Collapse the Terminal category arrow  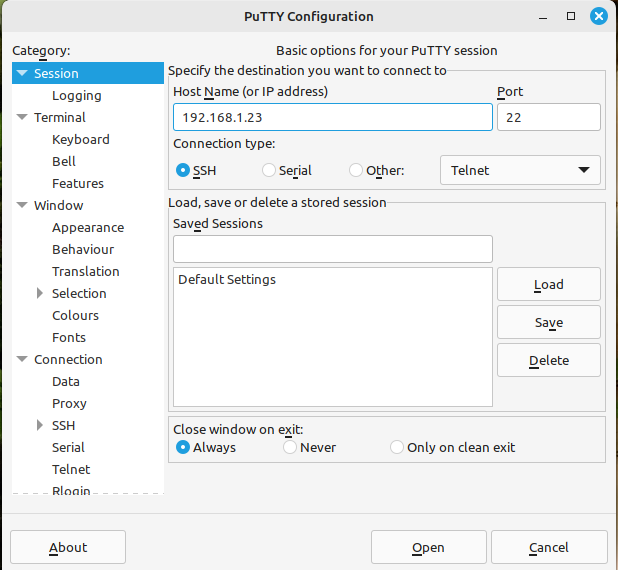23,117
